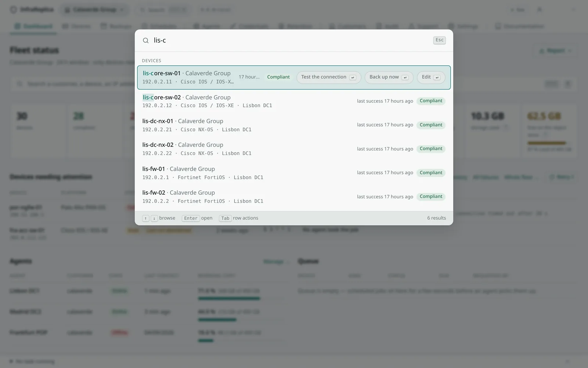Click the Compliant badge on lis-fw-02
588x368 pixels.
point(431,197)
